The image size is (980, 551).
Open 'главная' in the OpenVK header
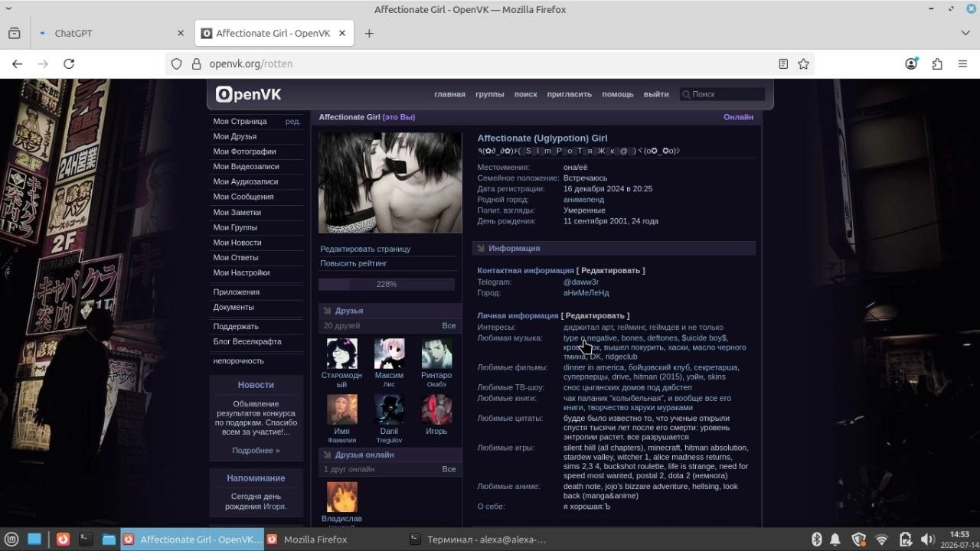tap(449, 94)
